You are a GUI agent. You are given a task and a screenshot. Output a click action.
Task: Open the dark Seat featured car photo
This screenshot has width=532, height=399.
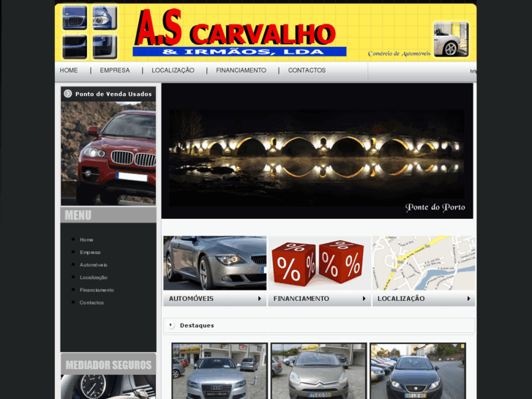[418, 371]
